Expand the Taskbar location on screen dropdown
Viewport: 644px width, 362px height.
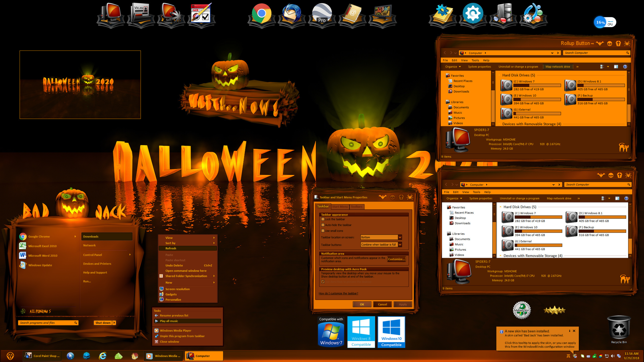(400, 237)
